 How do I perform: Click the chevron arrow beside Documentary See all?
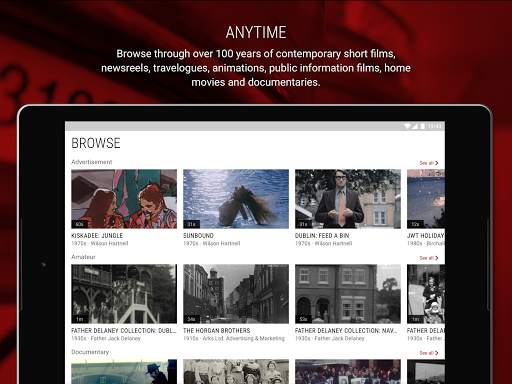(436, 353)
